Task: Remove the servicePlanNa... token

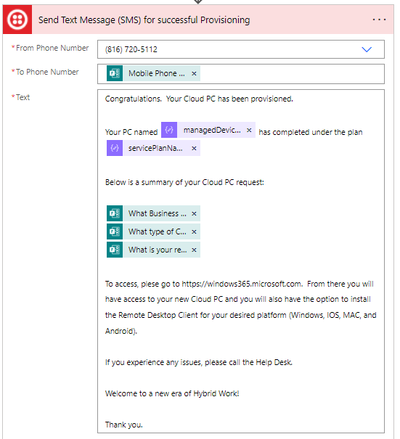Action: 194,148
